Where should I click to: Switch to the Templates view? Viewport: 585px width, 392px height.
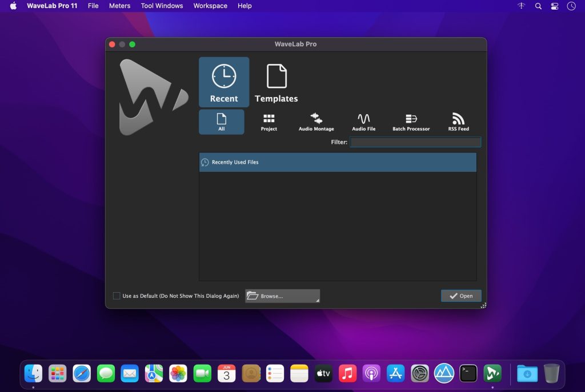click(x=276, y=82)
